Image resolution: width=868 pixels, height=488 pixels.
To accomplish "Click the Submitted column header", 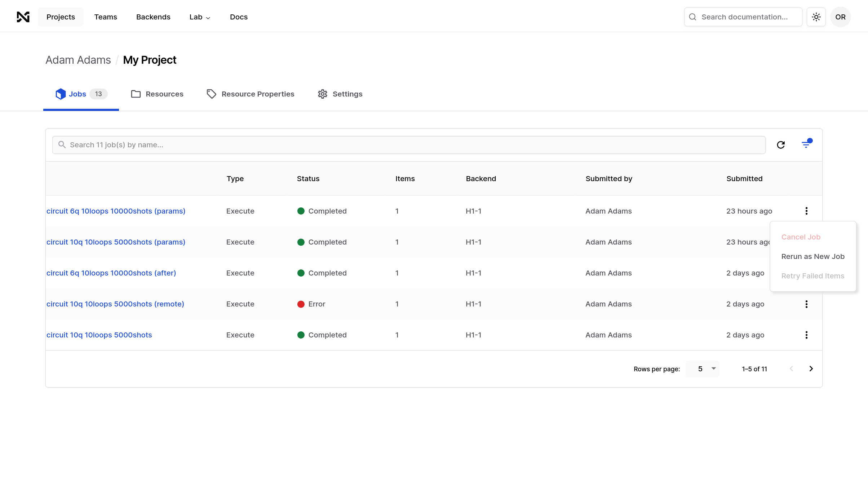I will [x=744, y=179].
